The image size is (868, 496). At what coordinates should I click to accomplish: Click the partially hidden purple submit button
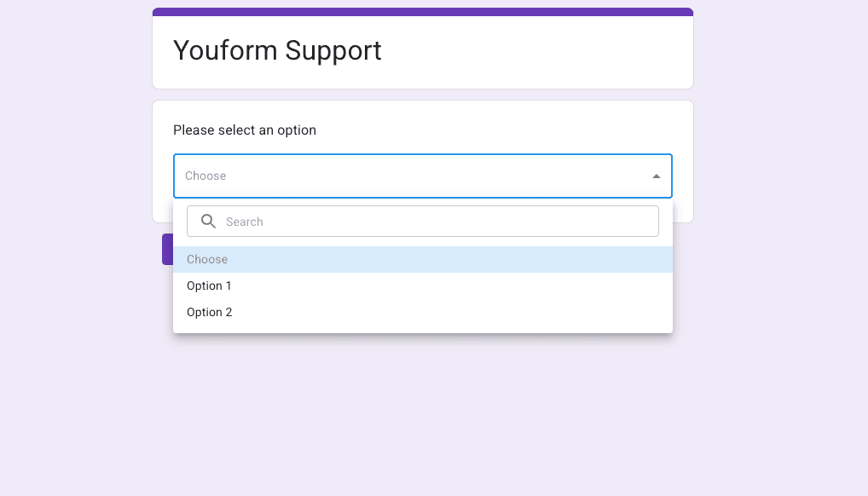pos(167,249)
